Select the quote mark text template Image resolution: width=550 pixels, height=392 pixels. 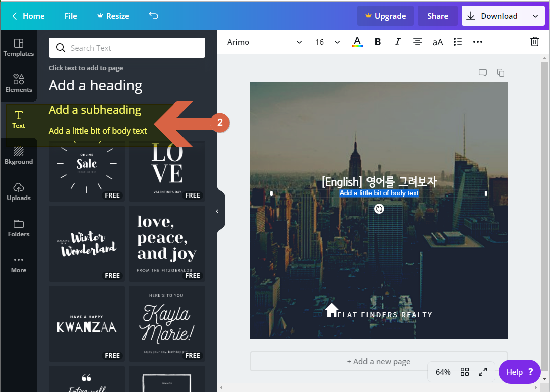click(87, 379)
